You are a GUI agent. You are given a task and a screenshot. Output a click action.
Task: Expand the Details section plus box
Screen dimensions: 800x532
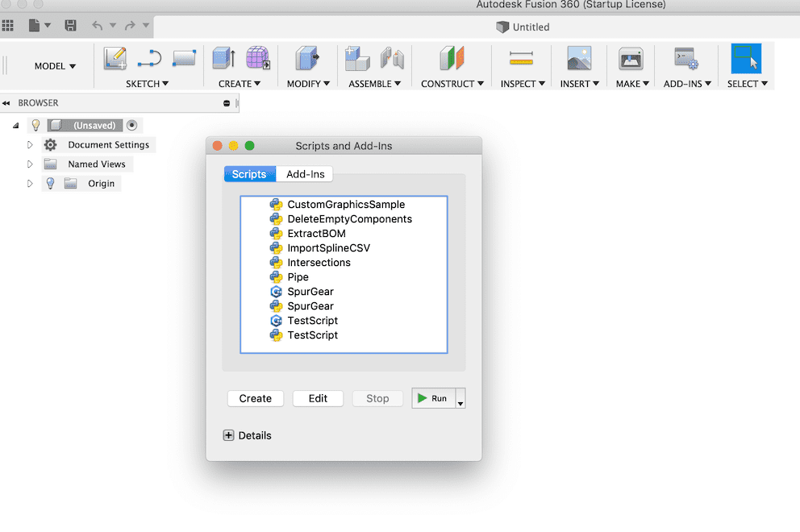click(x=228, y=435)
